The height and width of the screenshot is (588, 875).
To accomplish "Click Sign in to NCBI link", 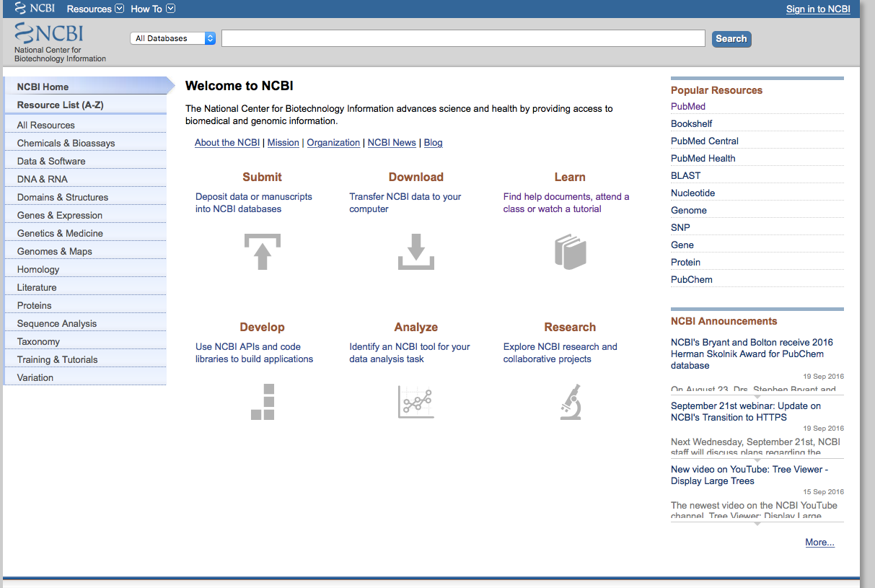I will point(818,9).
